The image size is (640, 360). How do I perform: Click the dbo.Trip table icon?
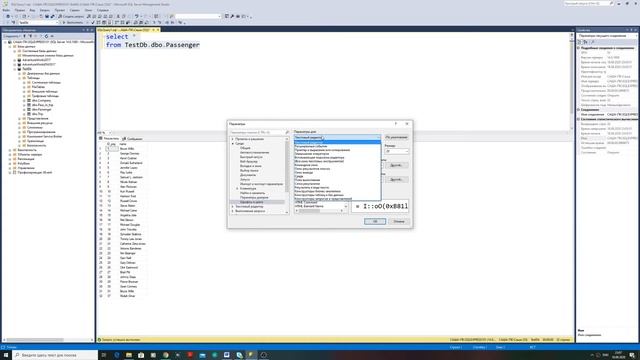point(29,114)
